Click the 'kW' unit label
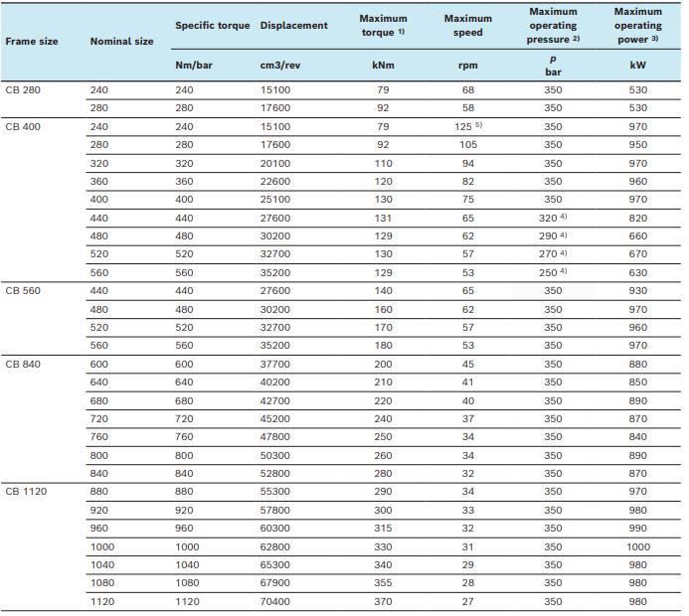The image size is (689, 616). (638, 66)
